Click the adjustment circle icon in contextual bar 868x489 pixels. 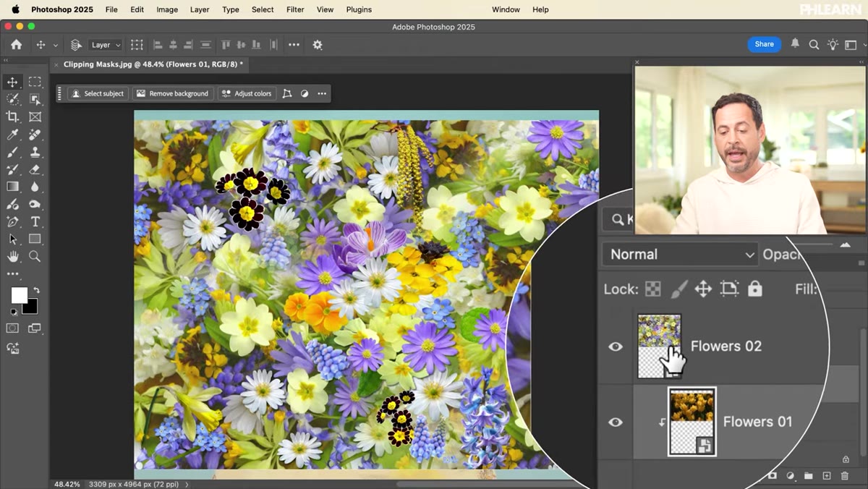305,93
